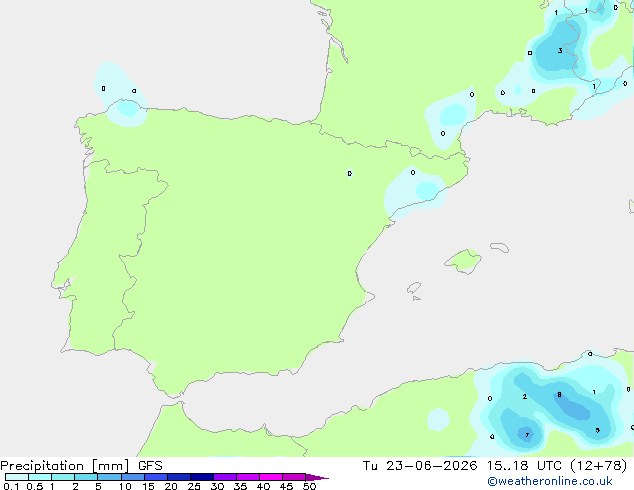The image size is (634, 490).
Task: Pick the legend swatch starting at 0.5
Action: point(40,477)
